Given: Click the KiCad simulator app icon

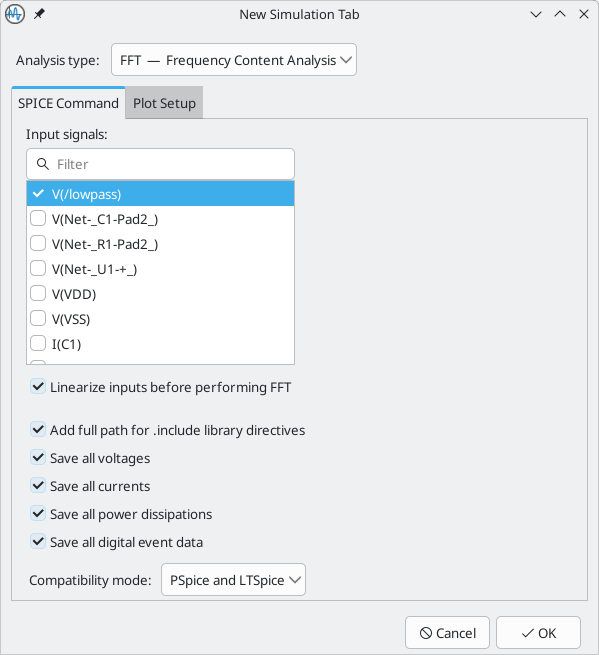Looking at the screenshot, I should click(15, 14).
